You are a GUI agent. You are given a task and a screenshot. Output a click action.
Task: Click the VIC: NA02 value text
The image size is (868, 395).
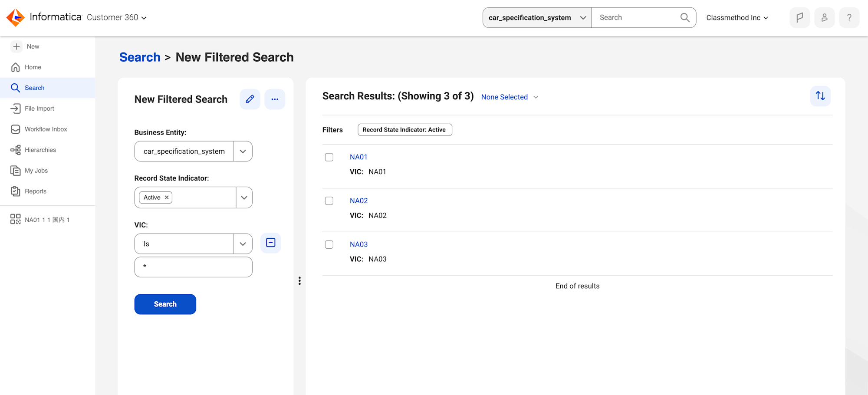point(378,216)
